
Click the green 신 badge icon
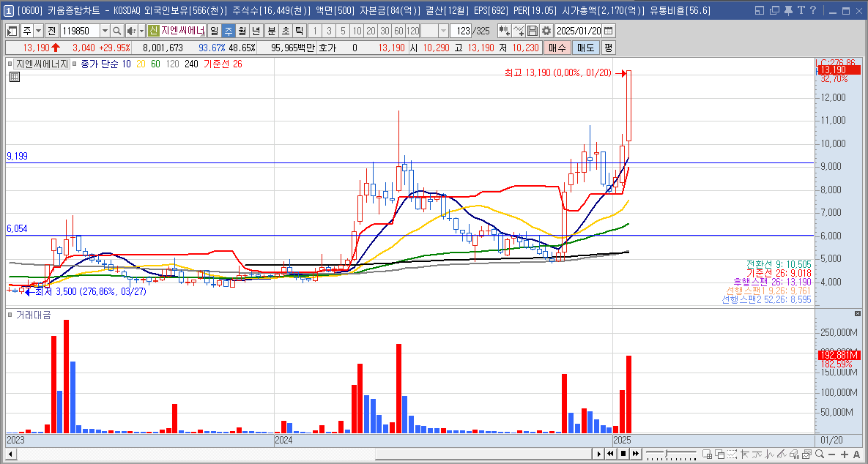(153, 31)
